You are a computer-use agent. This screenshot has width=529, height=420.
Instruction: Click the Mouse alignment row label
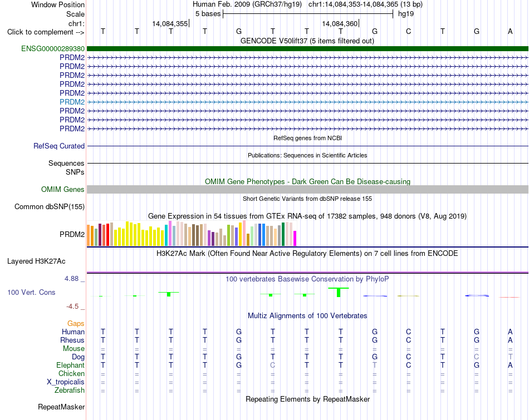[x=74, y=349]
